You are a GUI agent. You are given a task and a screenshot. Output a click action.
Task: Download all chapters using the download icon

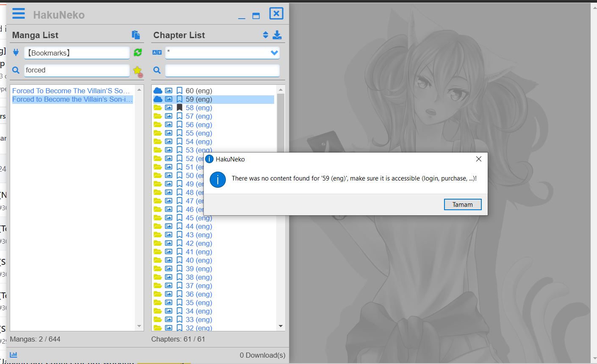[x=277, y=35]
